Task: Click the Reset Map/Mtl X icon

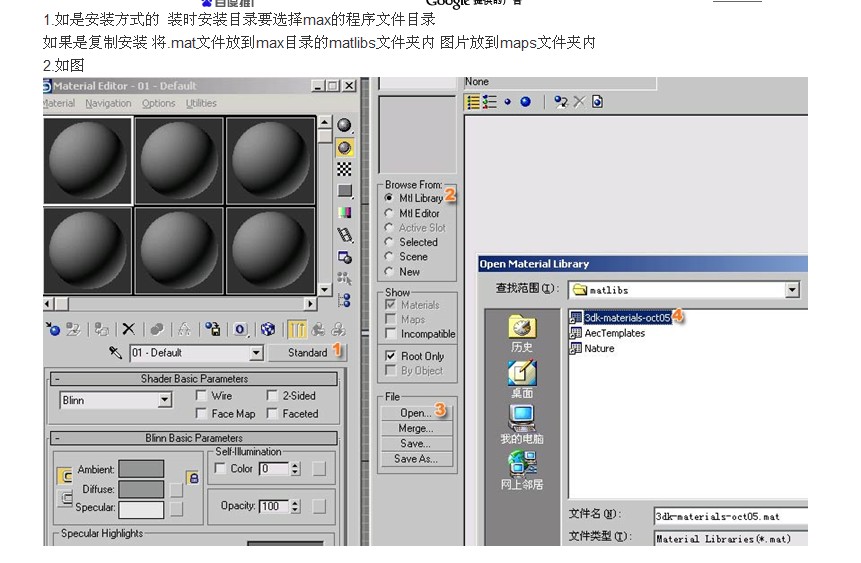Action: (128, 329)
